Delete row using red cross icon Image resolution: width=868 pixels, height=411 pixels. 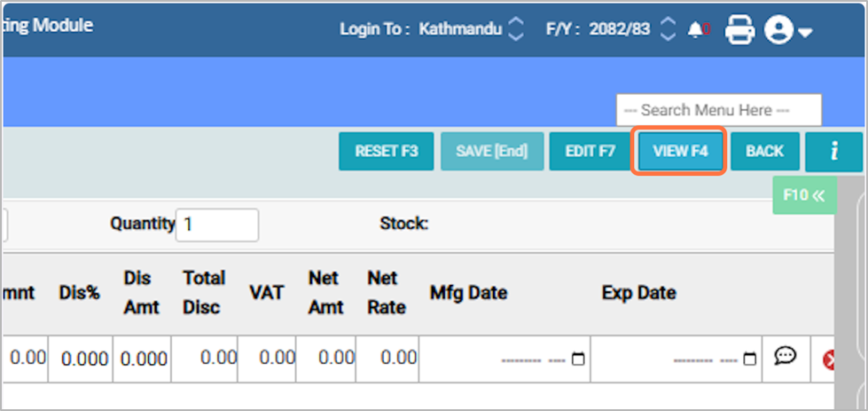point(830,360)
